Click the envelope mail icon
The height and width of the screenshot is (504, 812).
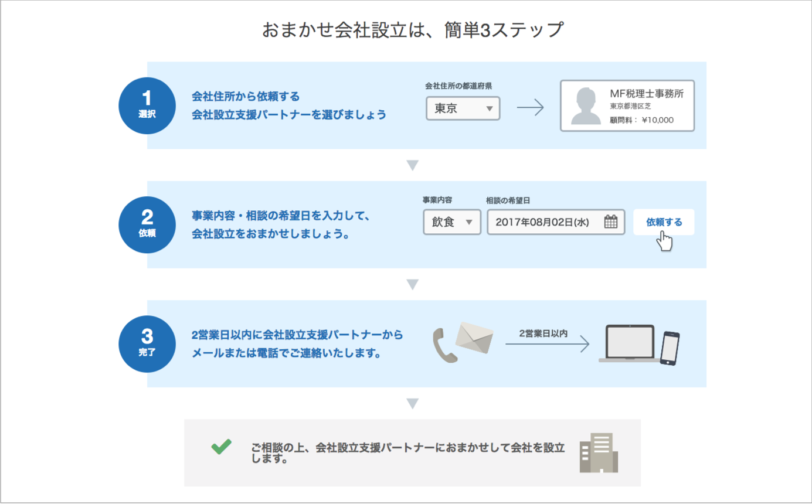[x=474, y=336]
